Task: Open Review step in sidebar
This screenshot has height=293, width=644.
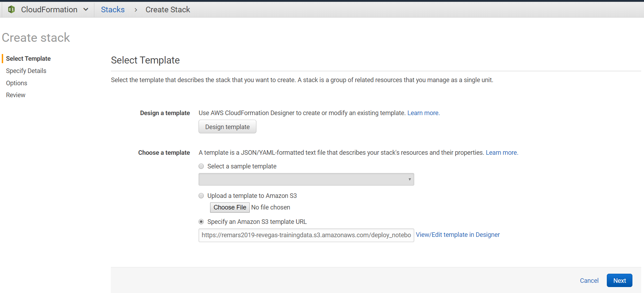Action: point(16,95)
